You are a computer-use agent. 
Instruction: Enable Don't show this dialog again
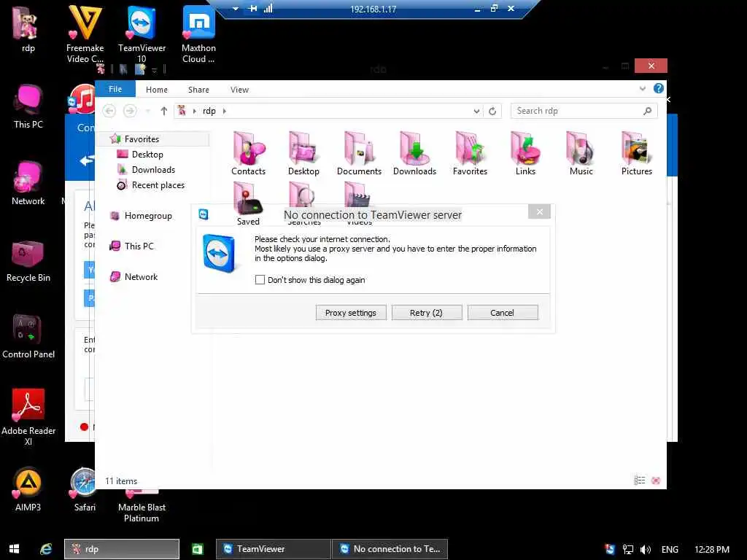pyautogui.click(x=260, y=279)
